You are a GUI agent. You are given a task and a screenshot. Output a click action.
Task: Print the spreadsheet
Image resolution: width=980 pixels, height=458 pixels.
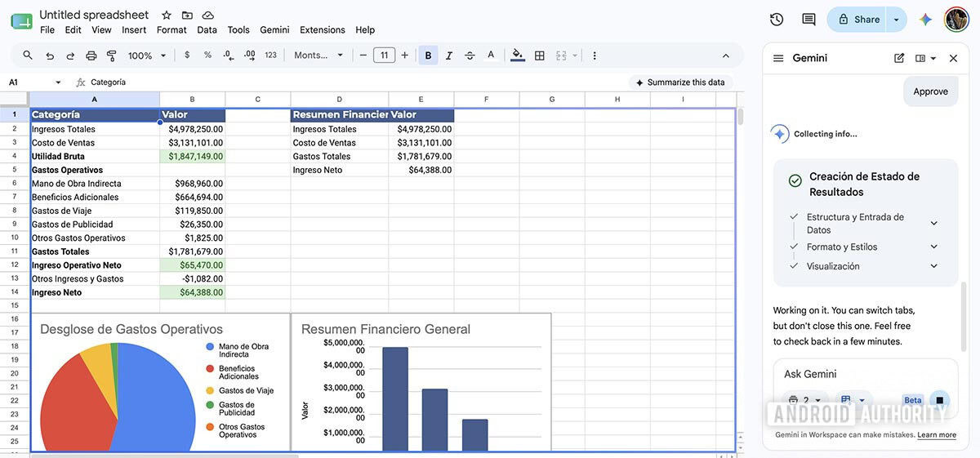point(91,56)
